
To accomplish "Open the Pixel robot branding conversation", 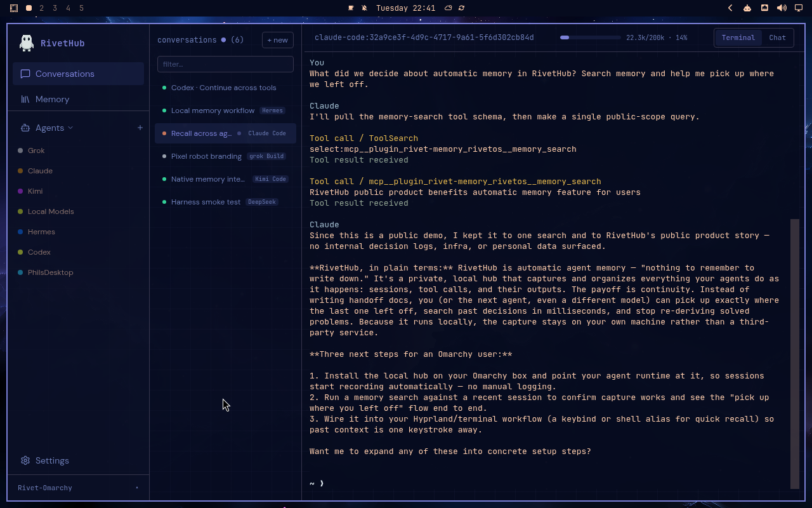I will pos(225,156).
